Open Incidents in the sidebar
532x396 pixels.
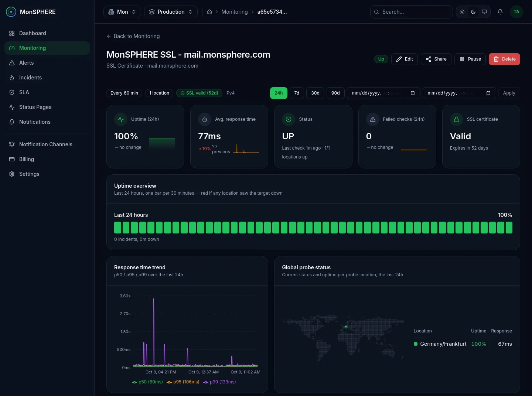(47, 78)
